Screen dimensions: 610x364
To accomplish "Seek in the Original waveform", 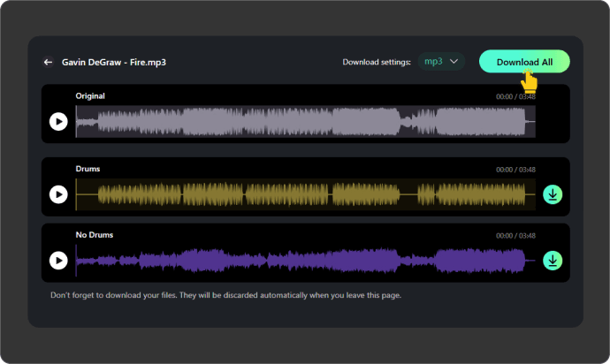I will [x=305, y=121].
